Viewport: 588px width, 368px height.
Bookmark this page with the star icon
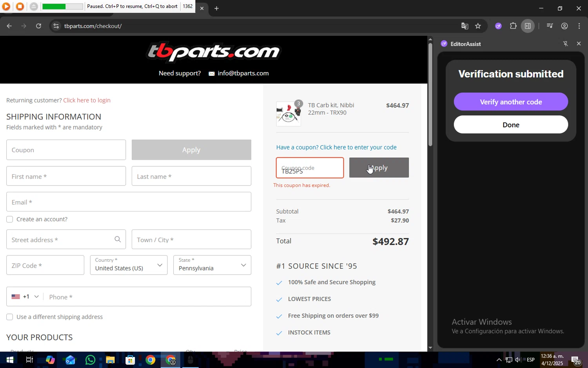(478, 26)
